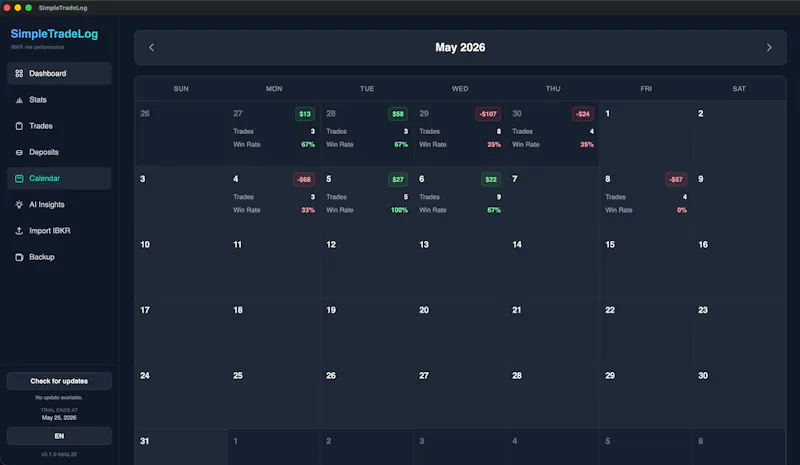800x465 pixels.
Task: Click the 100% win rate on May 5
Action: pos(399,210)
